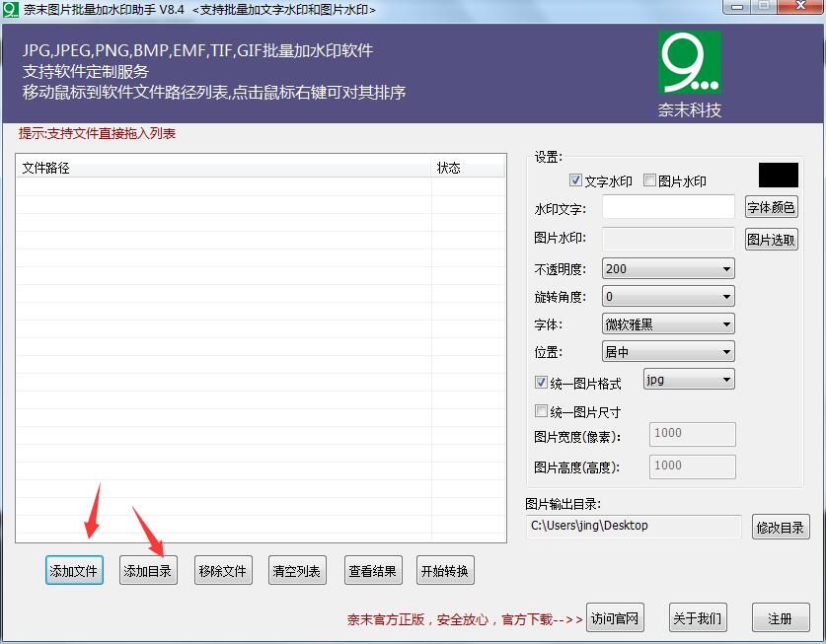Open the 访问官网 website link button
This screenshot has width=826, height=644.
click(615, 619)
